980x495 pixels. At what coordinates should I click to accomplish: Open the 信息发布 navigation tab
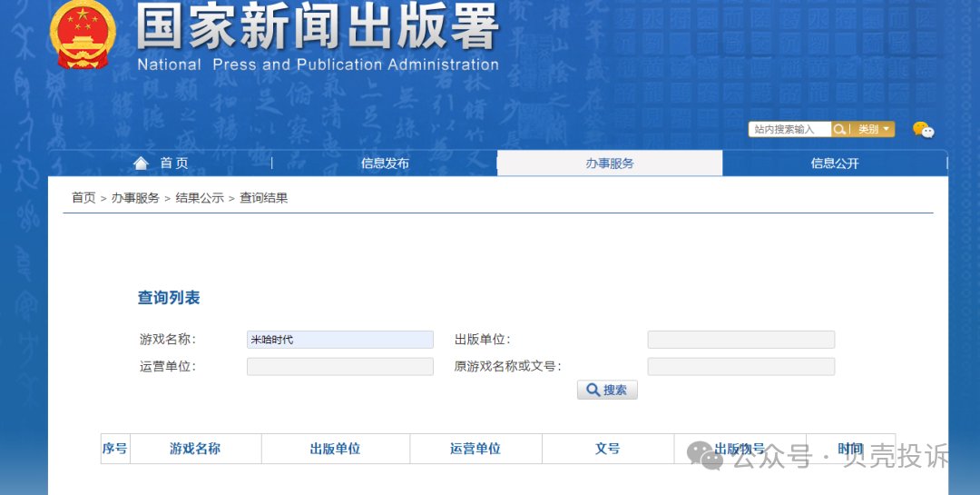click(385, 163)
